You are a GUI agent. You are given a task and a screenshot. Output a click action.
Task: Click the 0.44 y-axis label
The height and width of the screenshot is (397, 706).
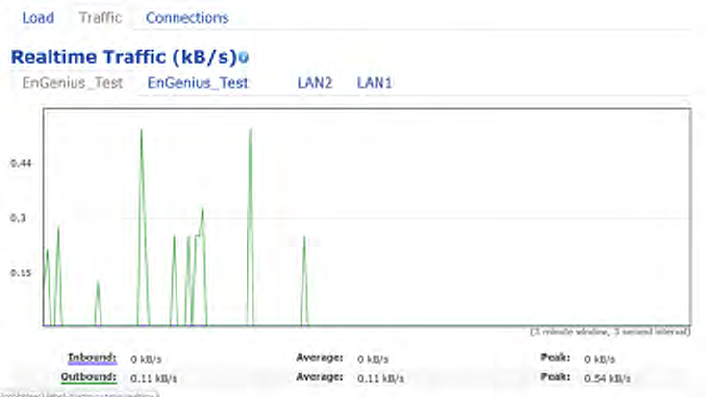[21, 163]
